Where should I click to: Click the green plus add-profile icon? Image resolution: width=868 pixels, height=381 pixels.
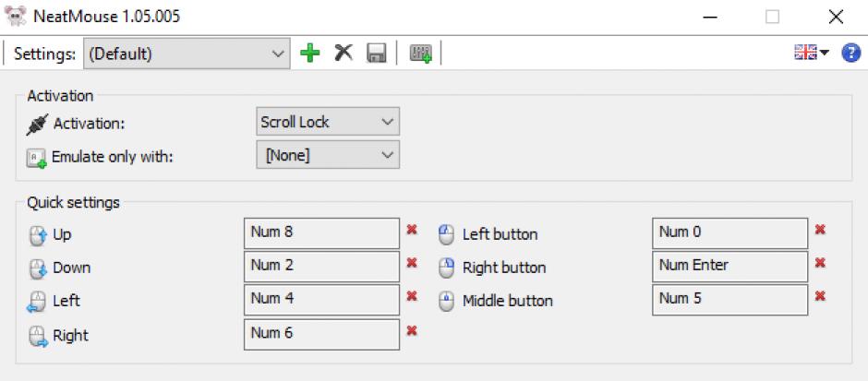tap(312, 54)
